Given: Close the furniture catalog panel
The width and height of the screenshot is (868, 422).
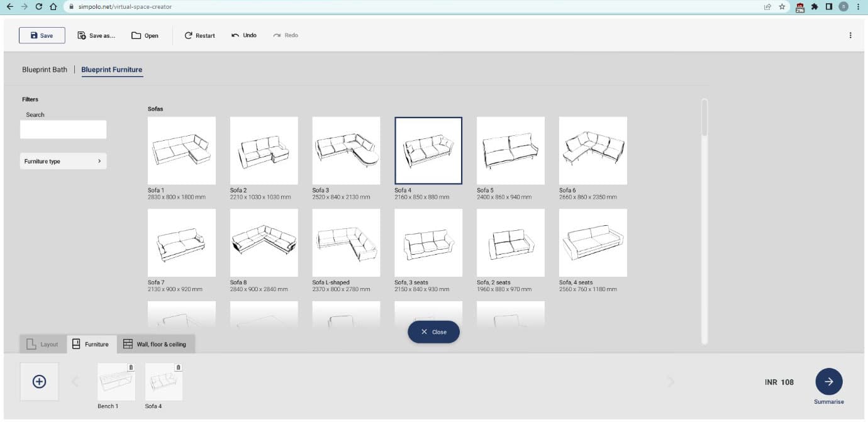Looking at the screenshot, I should tap(433, 332).
